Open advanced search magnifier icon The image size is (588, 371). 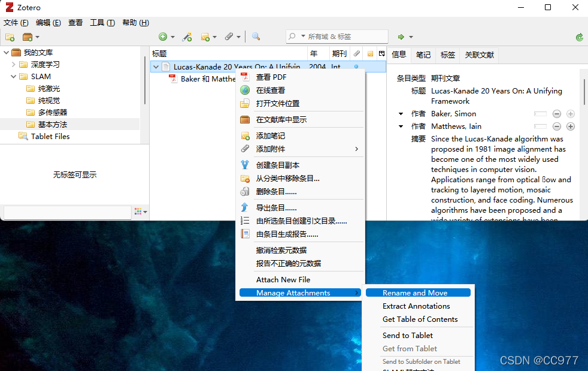[256, 37]
